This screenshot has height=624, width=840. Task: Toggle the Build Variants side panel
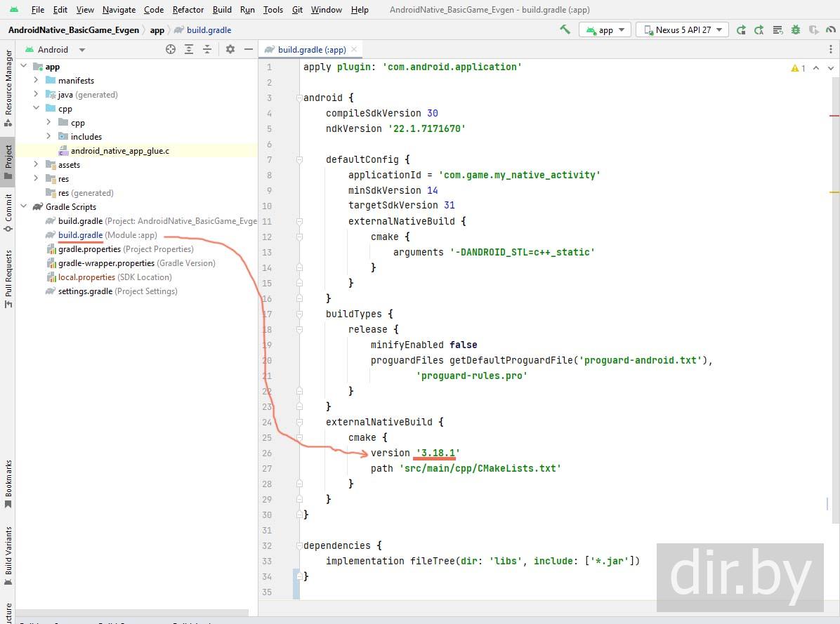[8, 551]
